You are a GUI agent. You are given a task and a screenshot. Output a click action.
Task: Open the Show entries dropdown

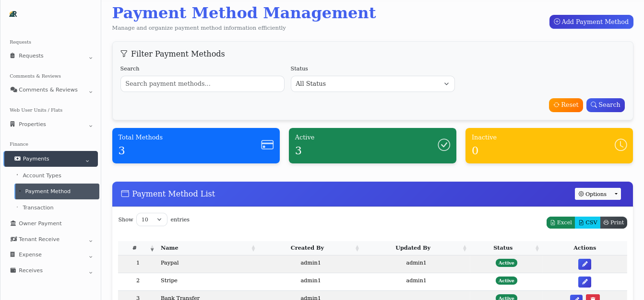coord(152,219)
